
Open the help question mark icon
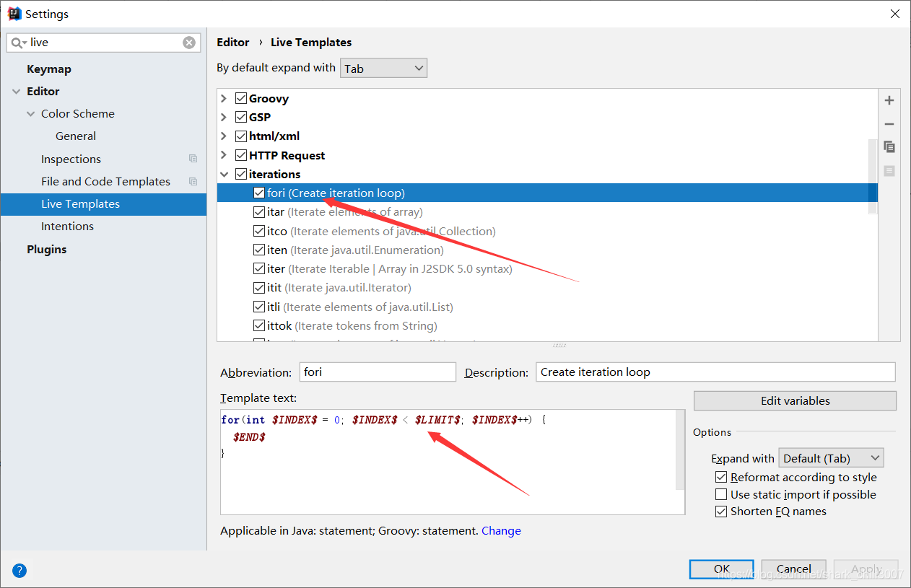coord(19,571)
